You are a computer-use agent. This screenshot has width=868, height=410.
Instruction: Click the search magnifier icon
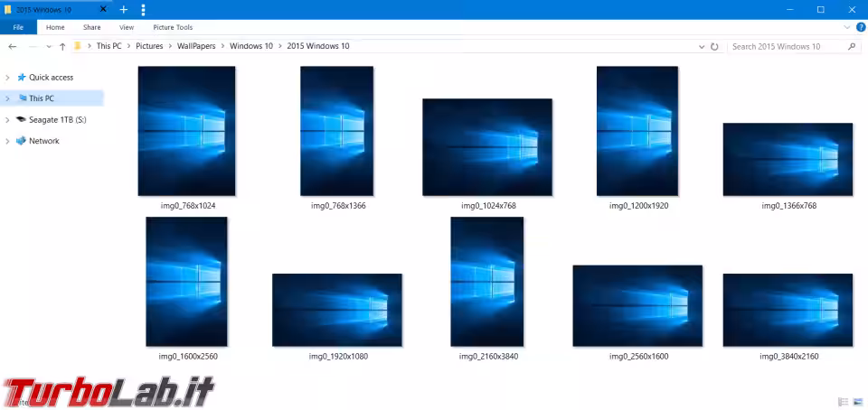852,46
